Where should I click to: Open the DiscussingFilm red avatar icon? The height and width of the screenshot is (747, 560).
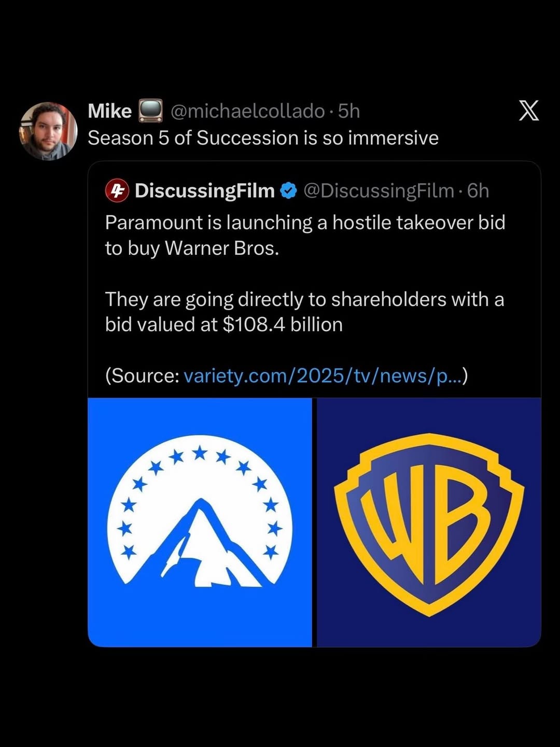[117, 191]
